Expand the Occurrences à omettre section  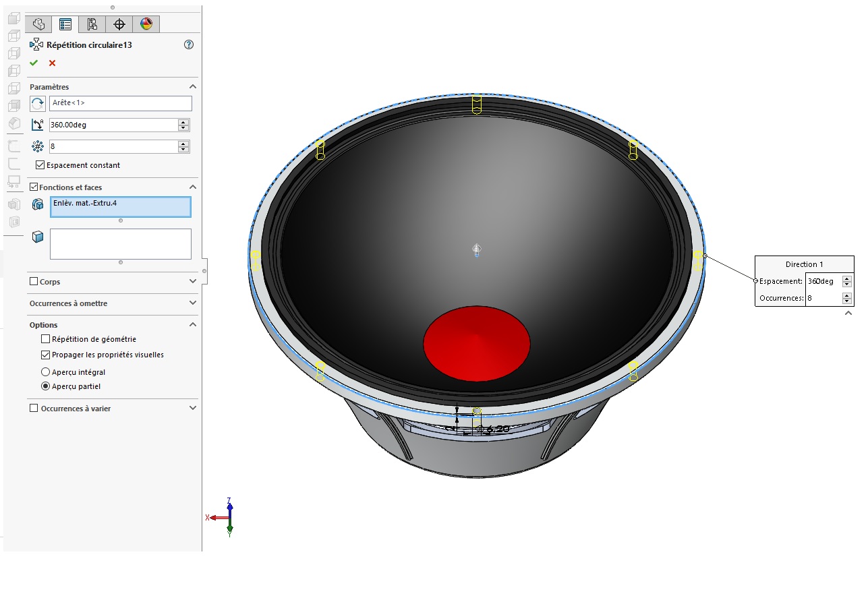point(193,303)
